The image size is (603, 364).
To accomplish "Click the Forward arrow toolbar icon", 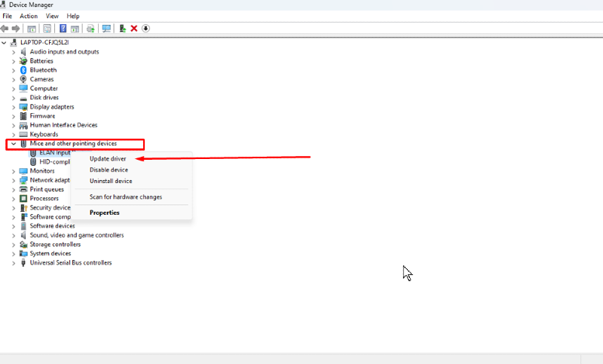I will (x=16, y=29).
